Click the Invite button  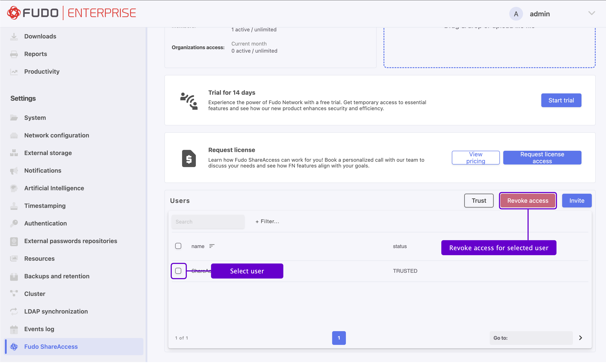[577, 201]
